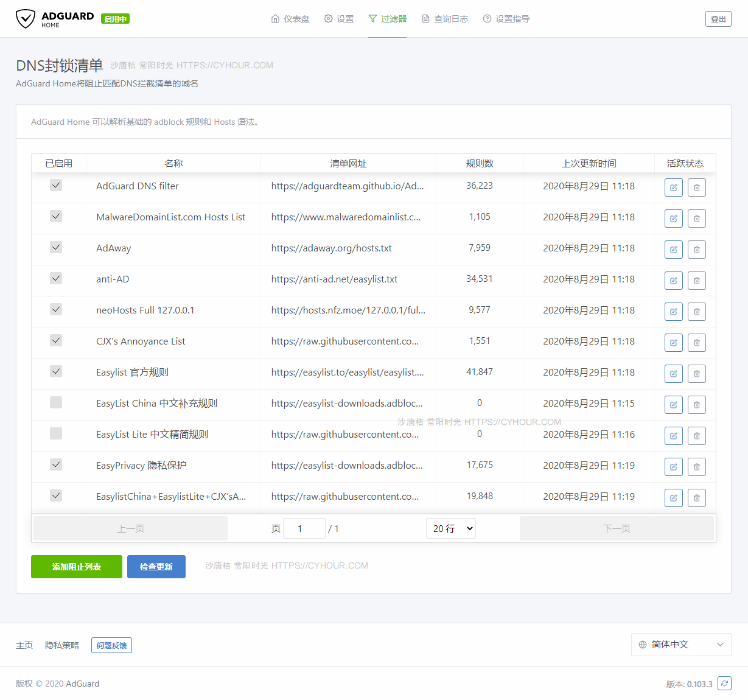Delete the AdGuard DNS filter entry
748x700 pixels.
click(697, 187)
